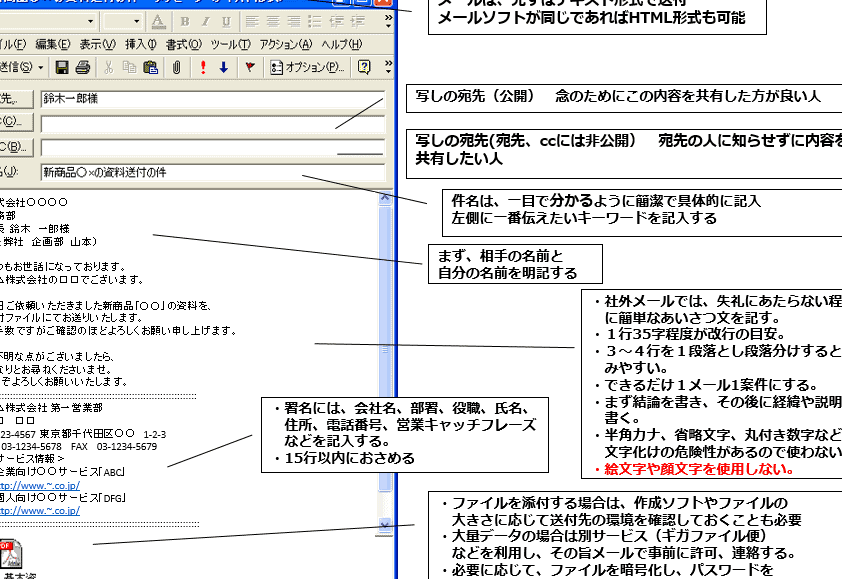Open the Help question mark icon

point(364,67)
